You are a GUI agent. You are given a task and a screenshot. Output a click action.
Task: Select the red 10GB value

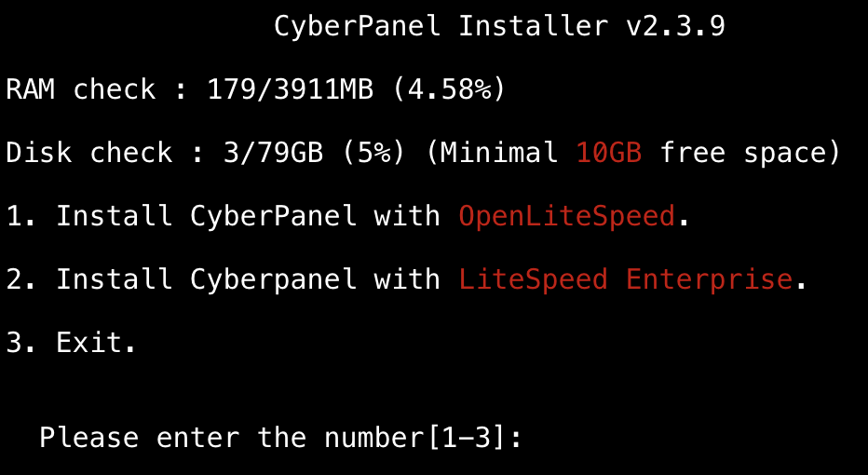point(609,153)
